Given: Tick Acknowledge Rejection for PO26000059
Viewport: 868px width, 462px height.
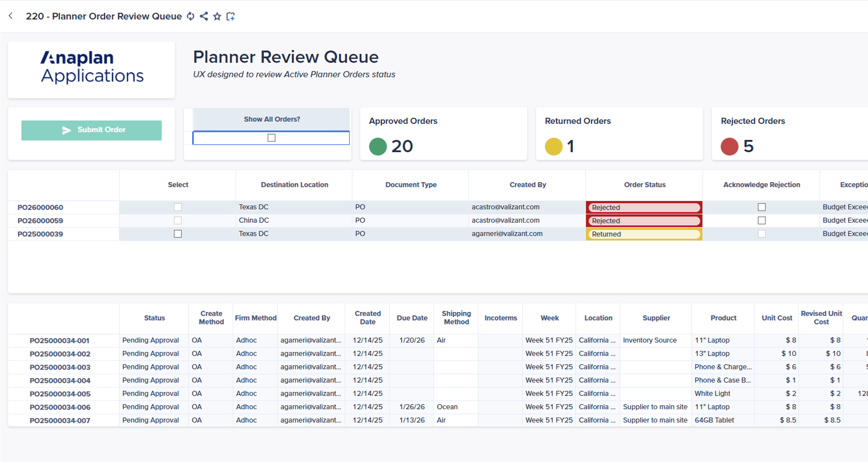Looking at the screenshot, I should tap(761, 221).
